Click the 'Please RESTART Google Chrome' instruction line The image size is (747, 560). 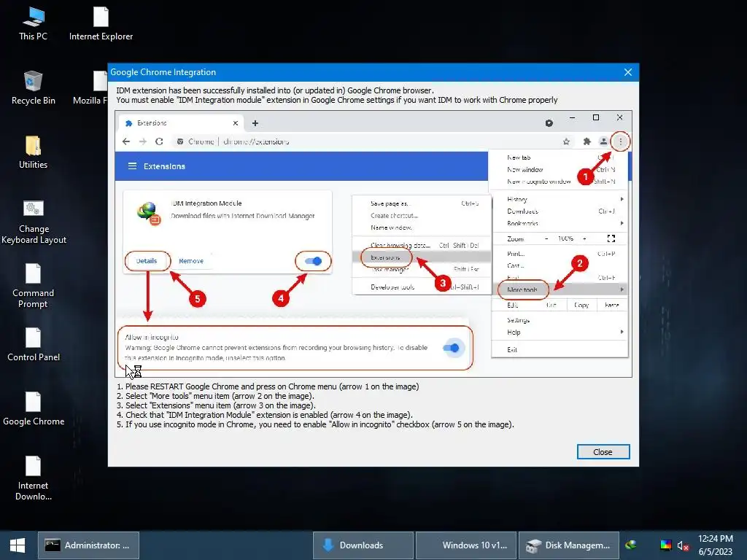click(268, 386)
